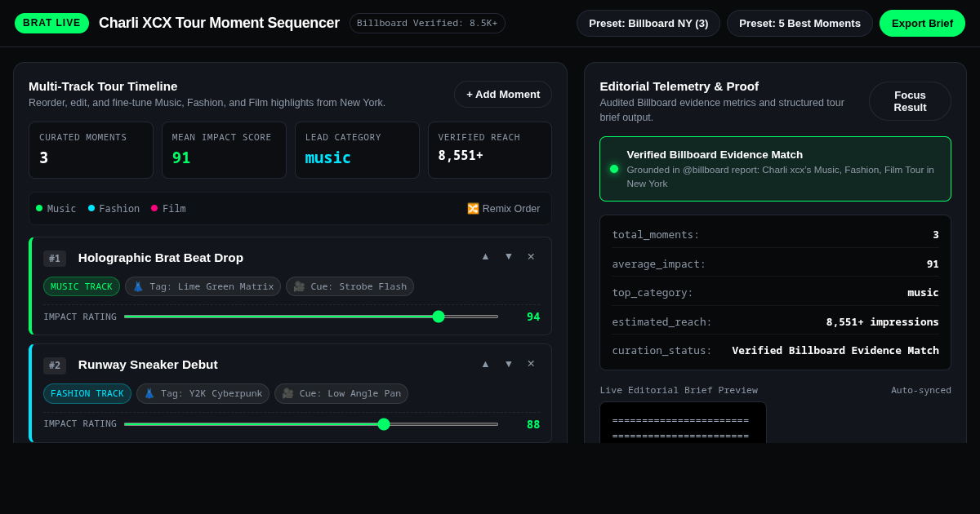
Task: Click the #2 moment number badge
Action: click(x=55, y=366)
